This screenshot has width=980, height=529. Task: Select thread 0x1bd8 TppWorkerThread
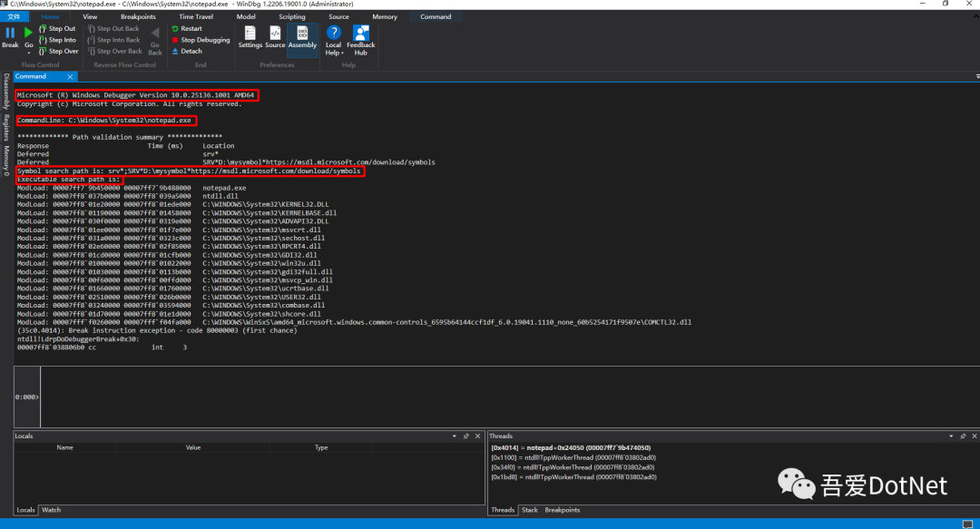(573, 477)
